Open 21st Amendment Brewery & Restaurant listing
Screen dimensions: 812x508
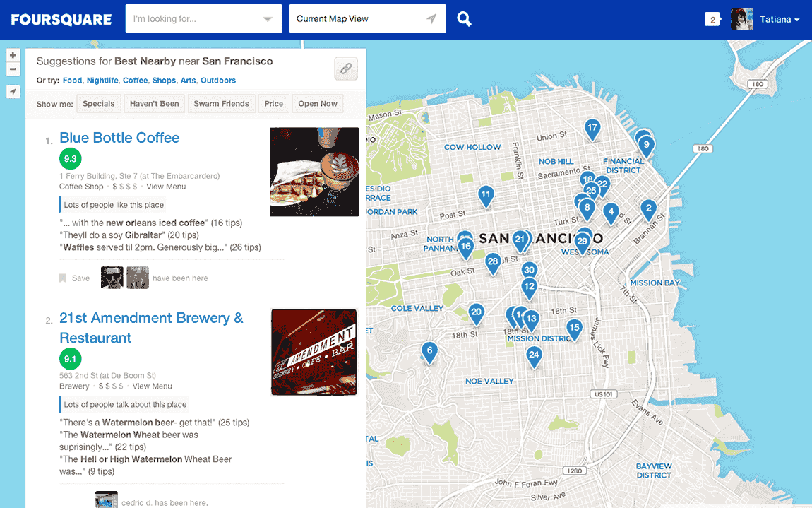point(151,328)
